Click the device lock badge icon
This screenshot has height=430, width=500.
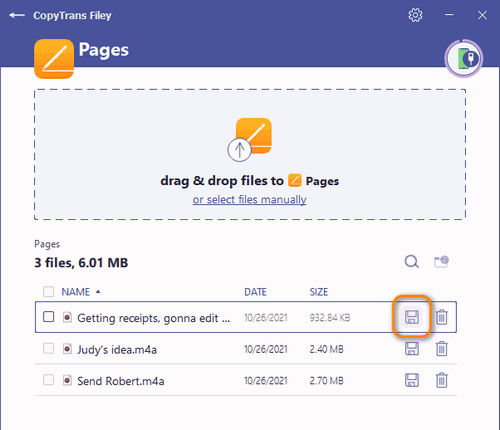[x=464, y=59]
